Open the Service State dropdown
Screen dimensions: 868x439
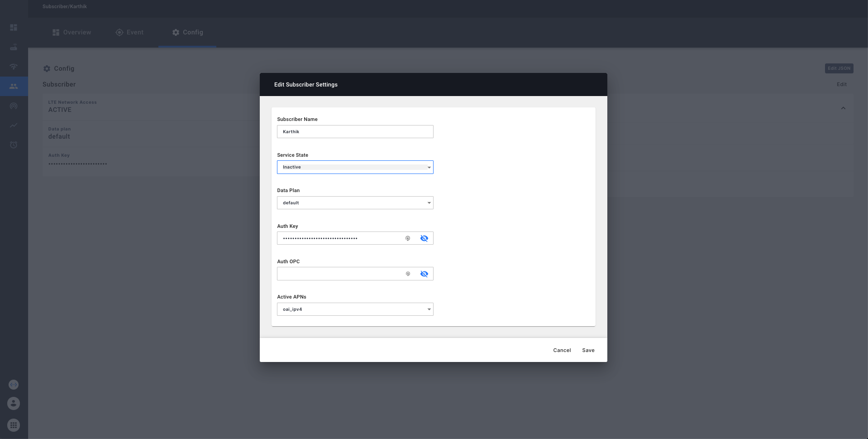click(x=355, y=167)
